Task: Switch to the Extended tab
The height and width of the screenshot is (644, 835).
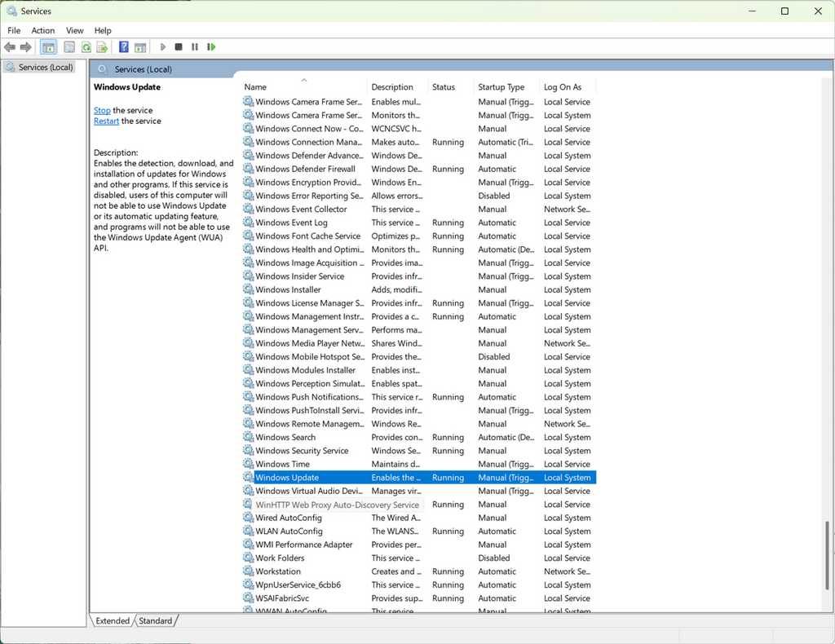Action: coord(113,620)
